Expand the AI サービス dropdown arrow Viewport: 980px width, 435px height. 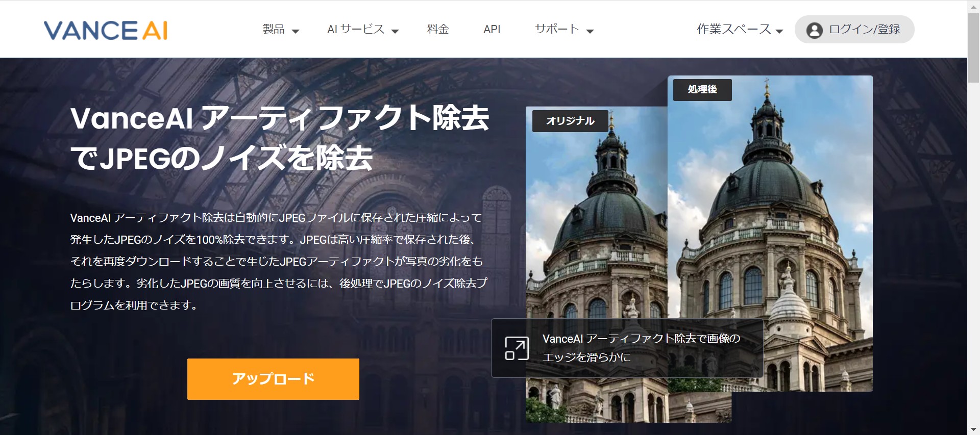tap(395, 31)
